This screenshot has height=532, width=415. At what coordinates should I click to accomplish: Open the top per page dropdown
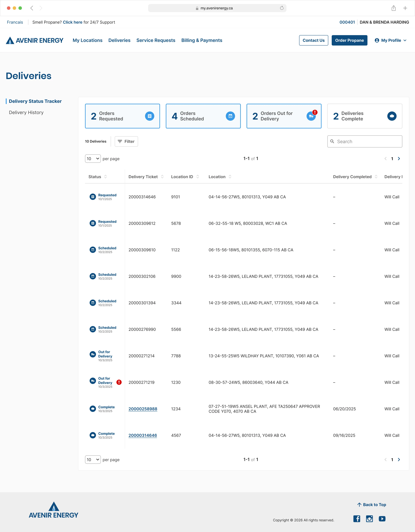[x=93, y=159]
